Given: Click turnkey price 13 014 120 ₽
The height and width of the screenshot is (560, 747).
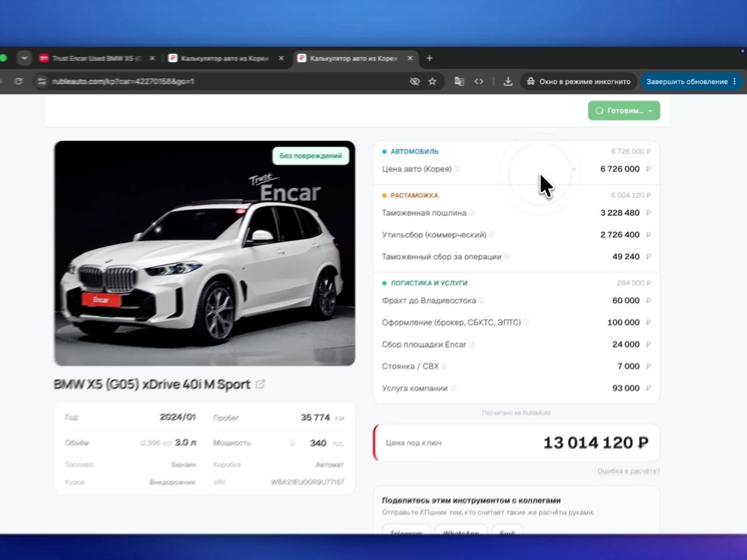Looking at the screenshot, I should [x=596, y=442].
